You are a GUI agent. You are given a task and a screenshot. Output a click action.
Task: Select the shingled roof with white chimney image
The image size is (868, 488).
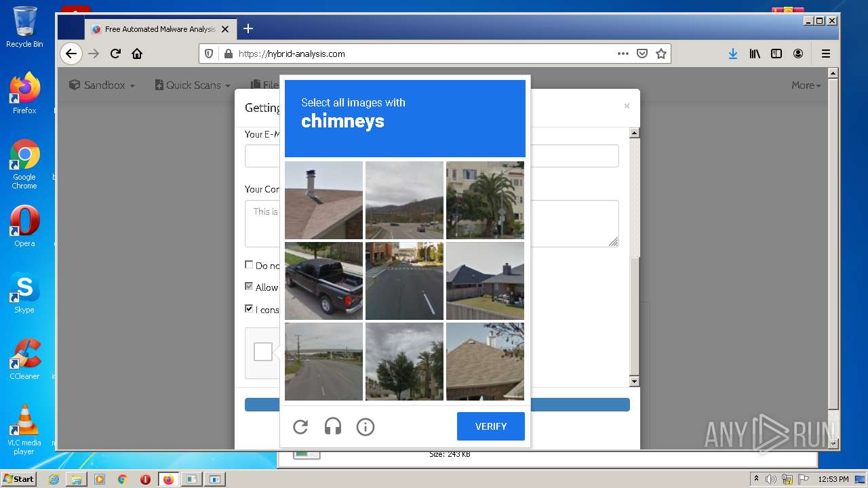pos(485,361)
